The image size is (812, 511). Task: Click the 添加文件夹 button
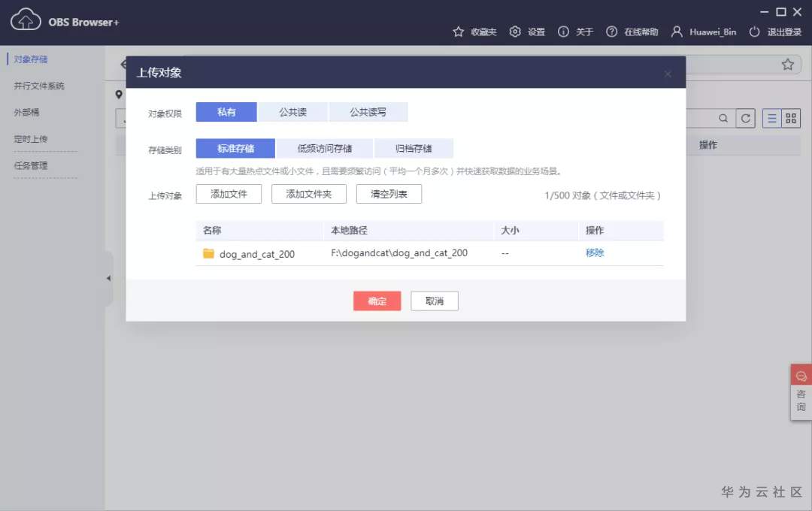coord(309,194)
